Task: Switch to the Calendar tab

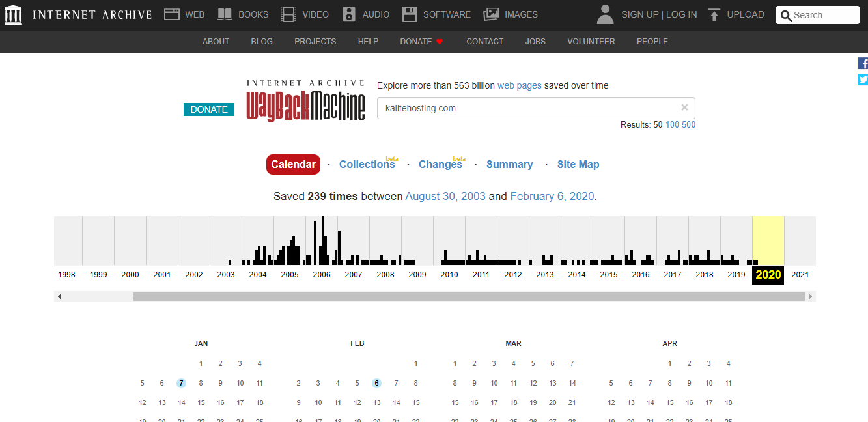Action: coord(293,164)
